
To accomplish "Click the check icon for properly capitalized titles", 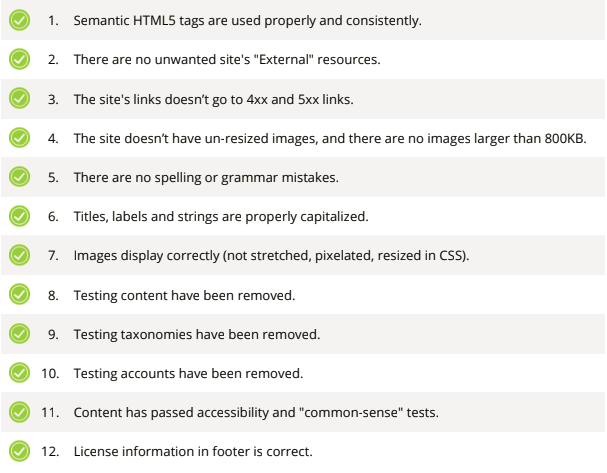I will tap(19, 216).
